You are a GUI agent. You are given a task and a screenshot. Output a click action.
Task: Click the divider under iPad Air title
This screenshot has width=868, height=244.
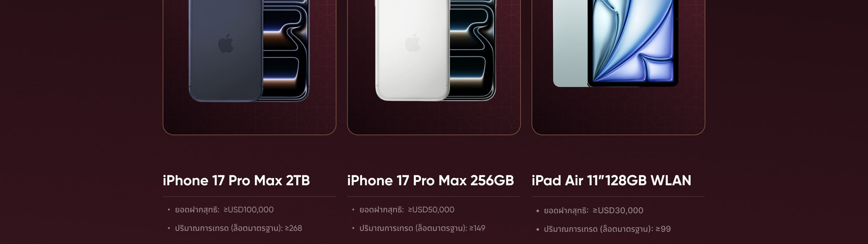[x=618, y=196]
